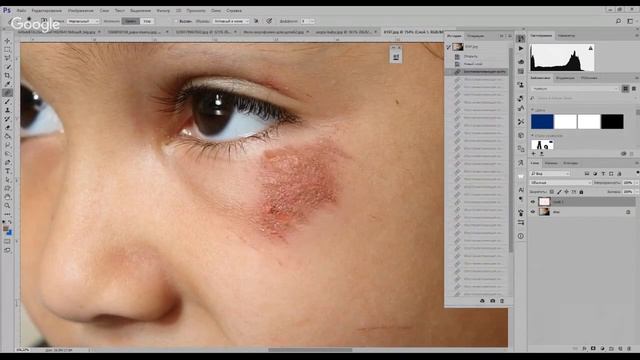Screen dimensions: 640x360
Task: Select the Horizontal Type tool
Action: 7,171
